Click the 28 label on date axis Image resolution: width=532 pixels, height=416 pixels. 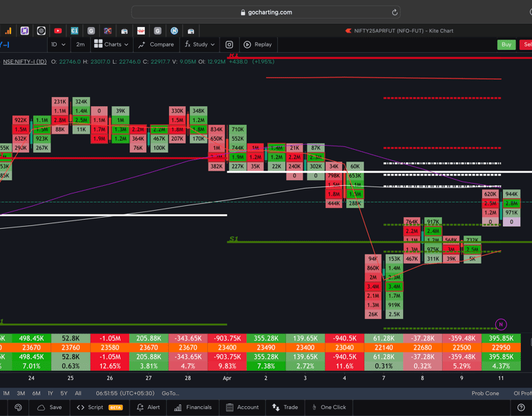click(188, 378)
